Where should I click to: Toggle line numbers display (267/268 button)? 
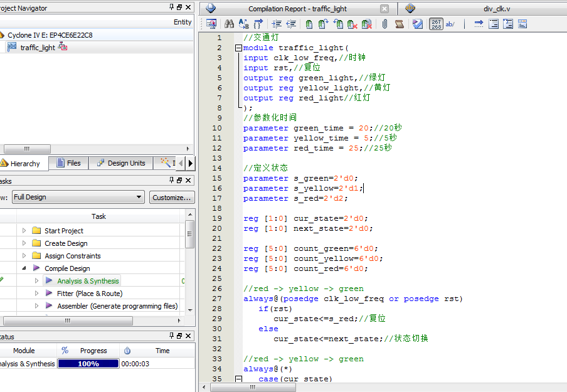(x=436, y=24)
